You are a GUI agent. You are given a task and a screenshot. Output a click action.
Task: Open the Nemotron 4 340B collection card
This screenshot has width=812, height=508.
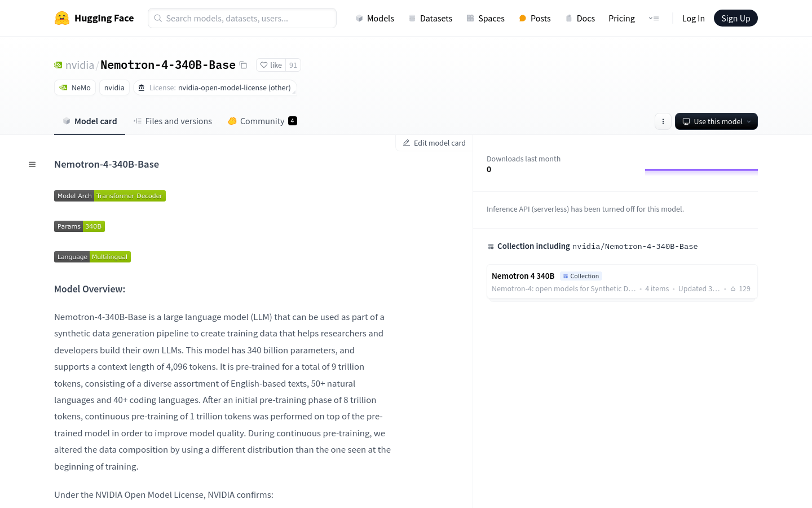point(622,282)
